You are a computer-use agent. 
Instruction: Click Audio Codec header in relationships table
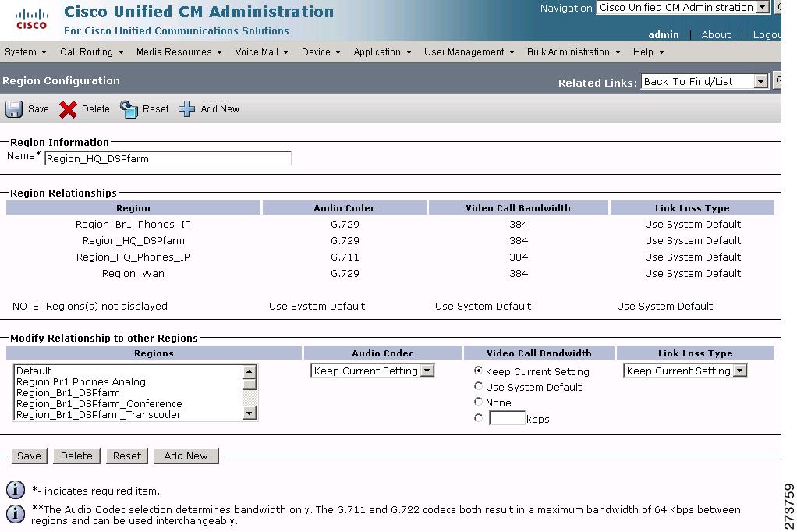(345, 207)
